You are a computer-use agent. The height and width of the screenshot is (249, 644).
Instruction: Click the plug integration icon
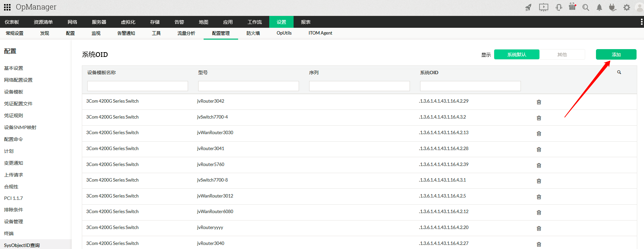(x=613, y=7)
